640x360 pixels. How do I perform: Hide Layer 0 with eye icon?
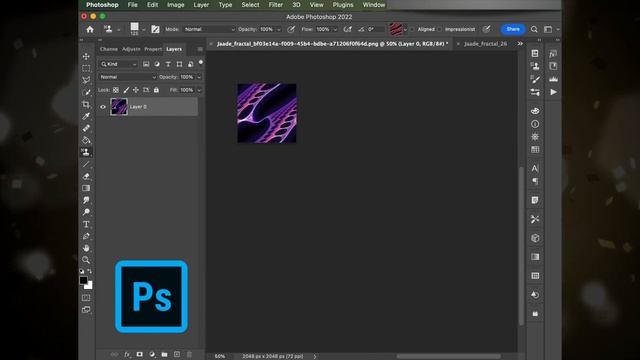103,107
